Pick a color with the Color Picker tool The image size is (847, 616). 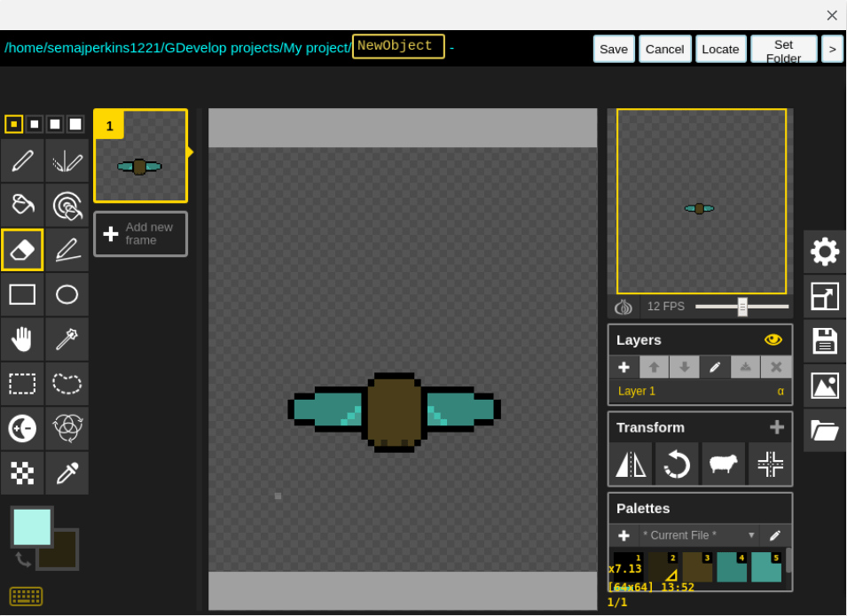click(67, 472)
